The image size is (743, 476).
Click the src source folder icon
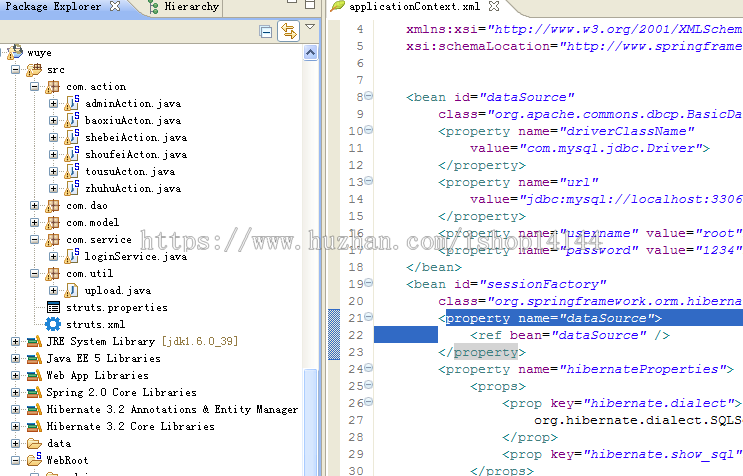34,70
